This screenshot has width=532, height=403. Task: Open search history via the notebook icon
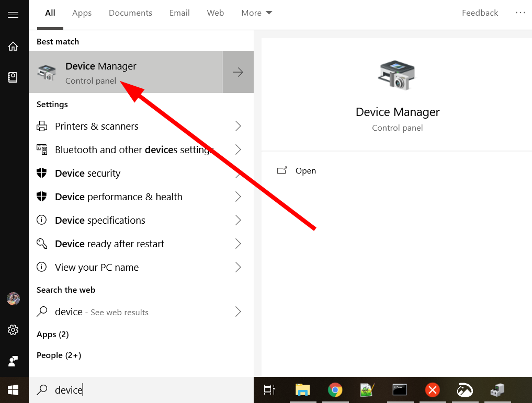[14, 76]
